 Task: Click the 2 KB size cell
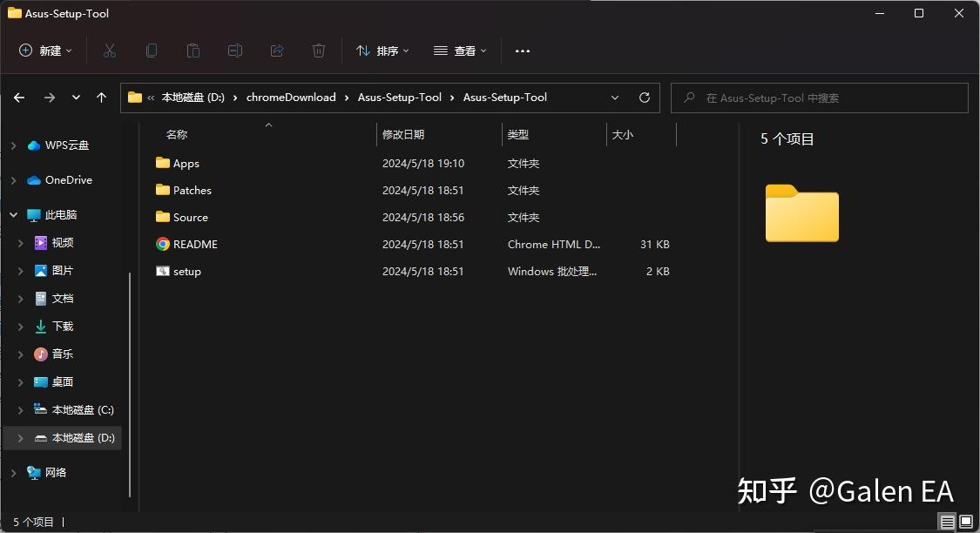click(658, 271)
